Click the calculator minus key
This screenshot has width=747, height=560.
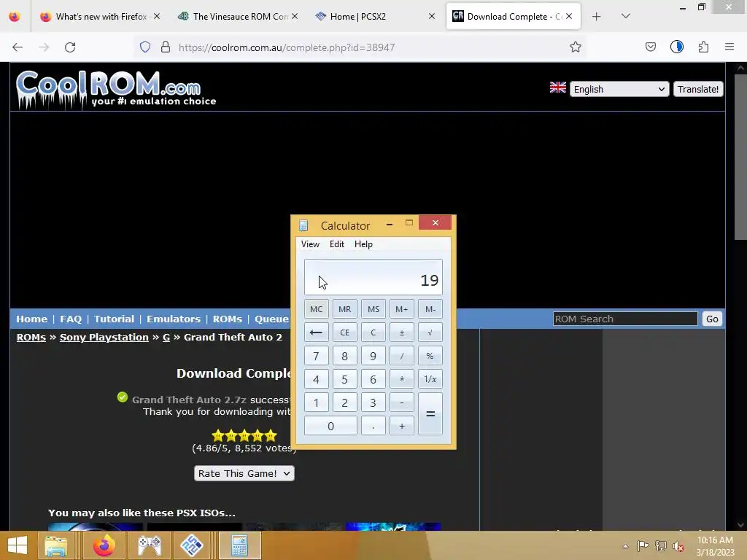pyautogui.click(x=402, y=402)
